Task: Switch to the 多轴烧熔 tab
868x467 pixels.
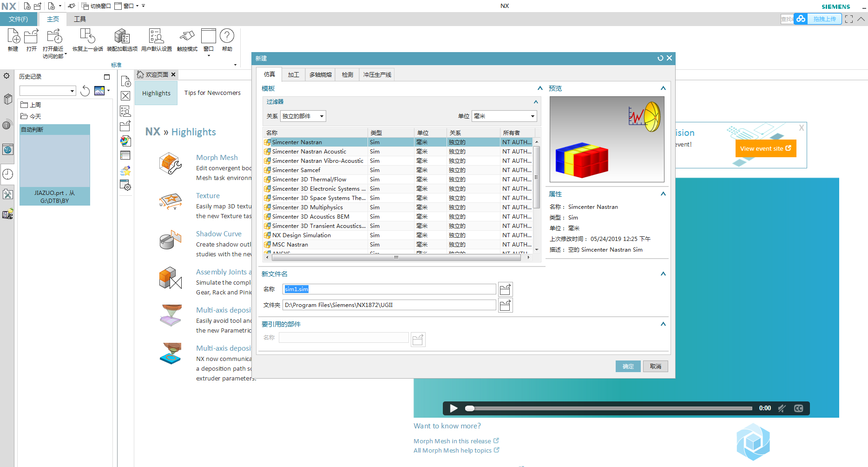Action: 321,75
